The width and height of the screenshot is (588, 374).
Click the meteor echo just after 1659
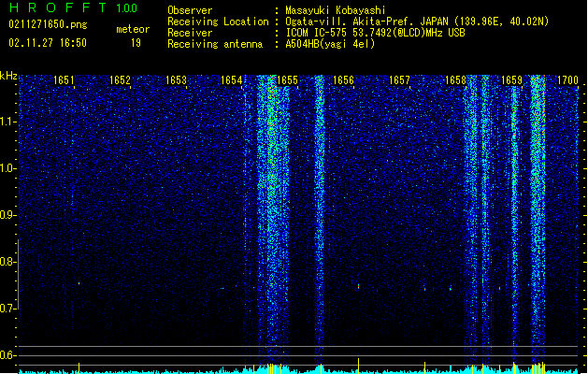click(x=515, y=218)
